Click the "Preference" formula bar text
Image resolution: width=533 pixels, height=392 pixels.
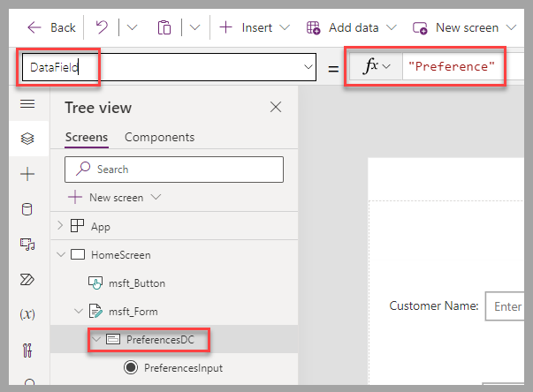tap(452, 66)
